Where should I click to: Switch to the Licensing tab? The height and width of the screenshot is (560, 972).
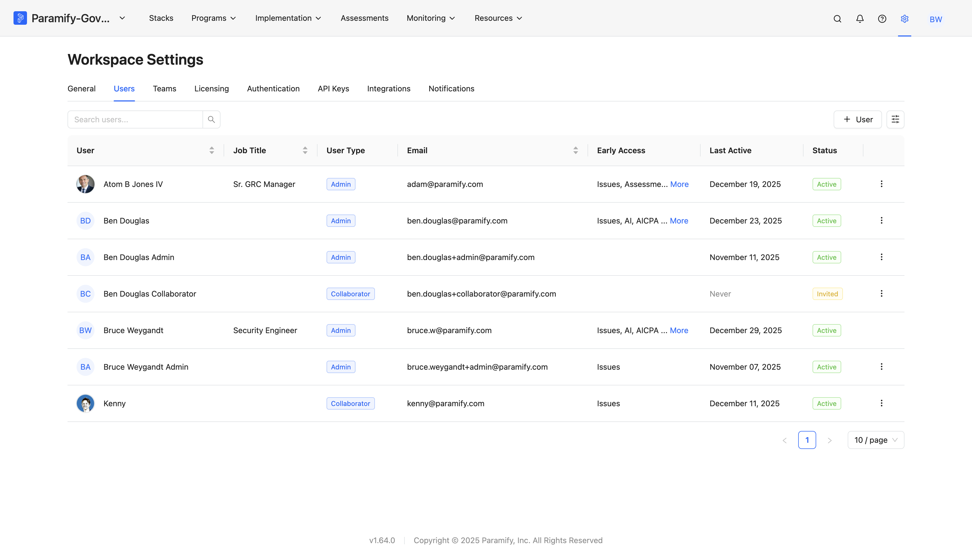click(x=211, y=89)
